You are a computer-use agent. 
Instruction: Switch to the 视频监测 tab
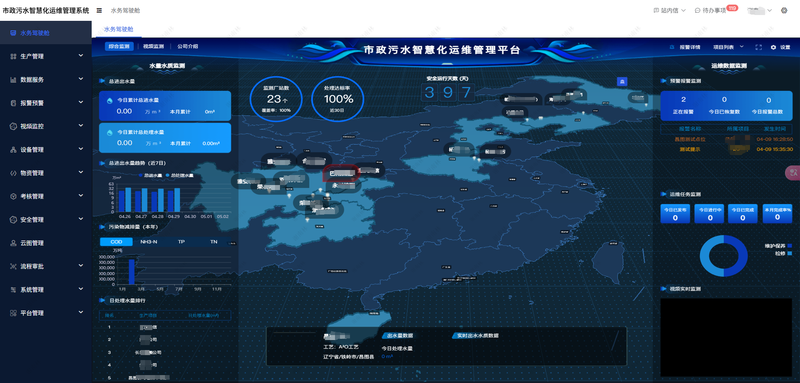click(154, 46)
